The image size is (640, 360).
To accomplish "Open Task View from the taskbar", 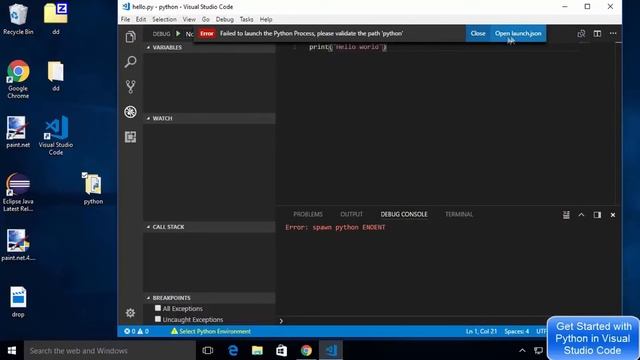I will [208, 350].
